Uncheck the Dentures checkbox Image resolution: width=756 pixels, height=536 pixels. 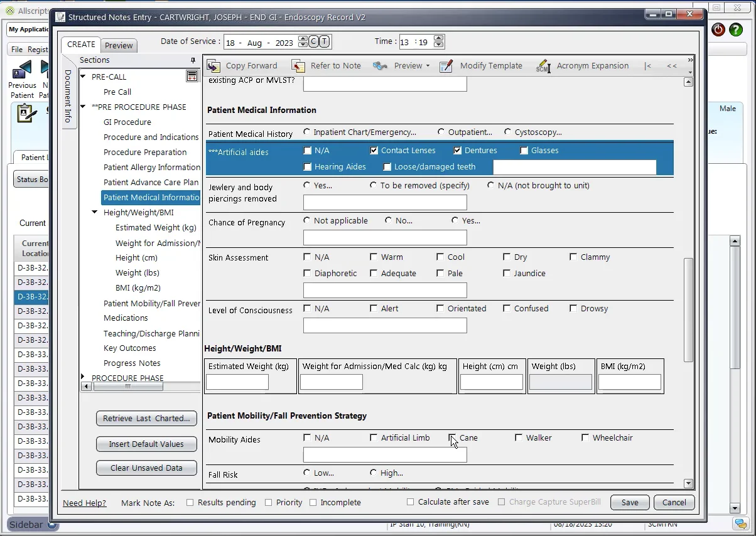[x=458, y=151]
